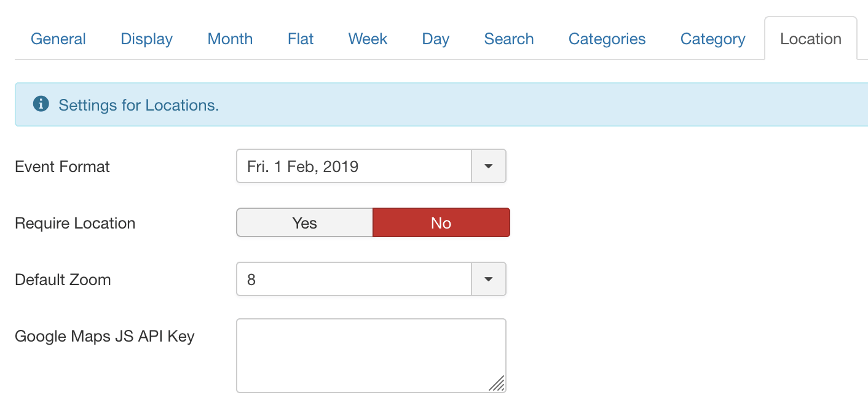Click the Event Format date selection field
The width and height of the screenshot is (868, 403).
(x=353, y=166)
